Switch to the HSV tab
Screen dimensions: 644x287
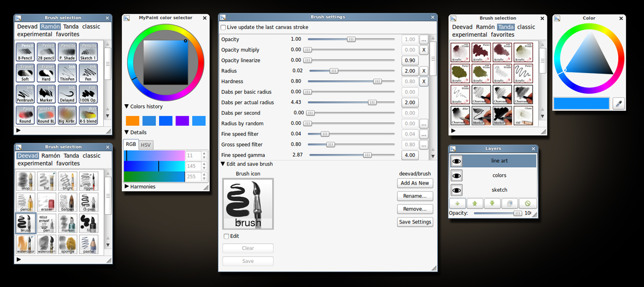pyautogui.click(x=145, y=145)
